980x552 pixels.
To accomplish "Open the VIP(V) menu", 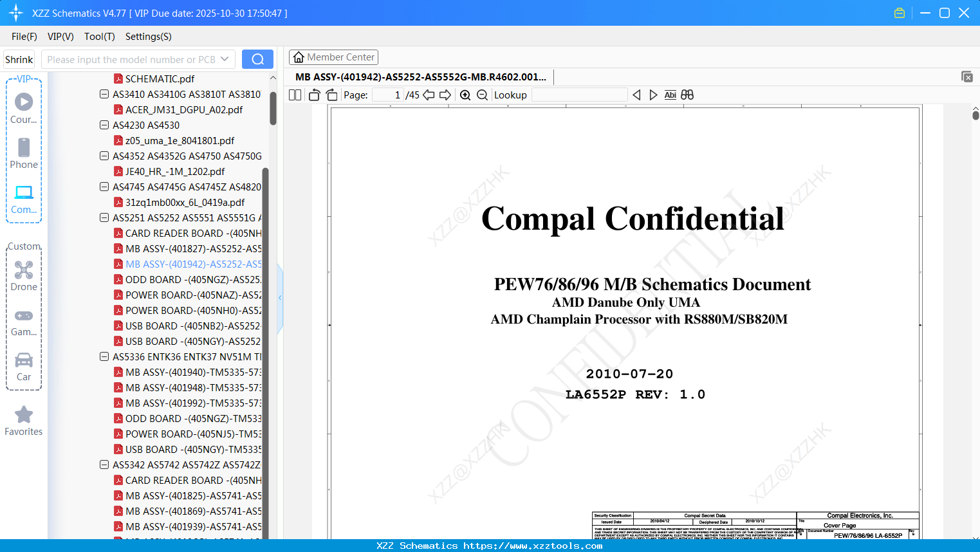I will pos(60,37).
